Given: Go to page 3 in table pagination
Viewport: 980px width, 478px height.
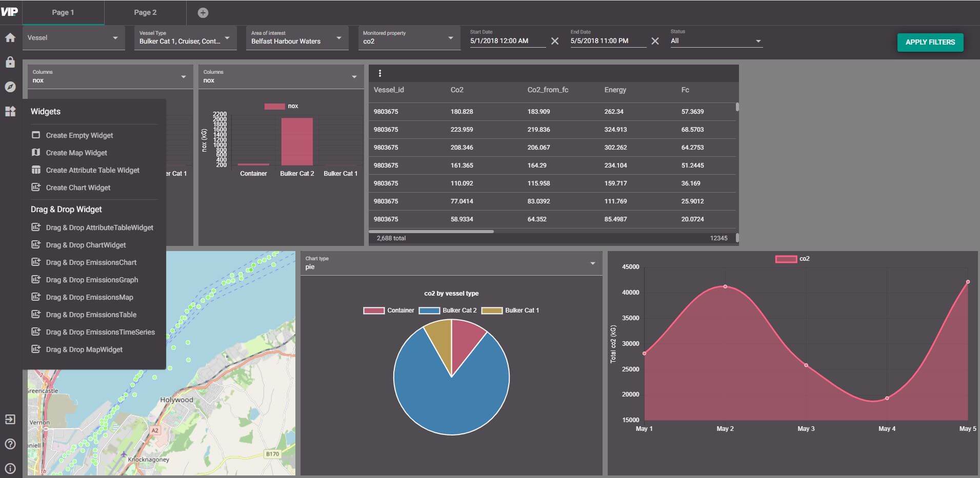Looking at the screenshot, I should (x=720, y=238).
